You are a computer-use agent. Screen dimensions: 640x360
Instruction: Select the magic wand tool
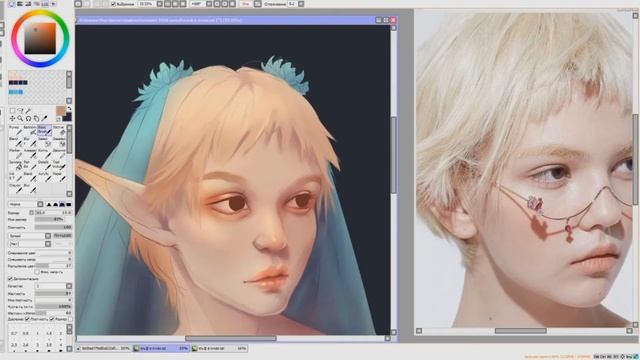pos(28,111)
